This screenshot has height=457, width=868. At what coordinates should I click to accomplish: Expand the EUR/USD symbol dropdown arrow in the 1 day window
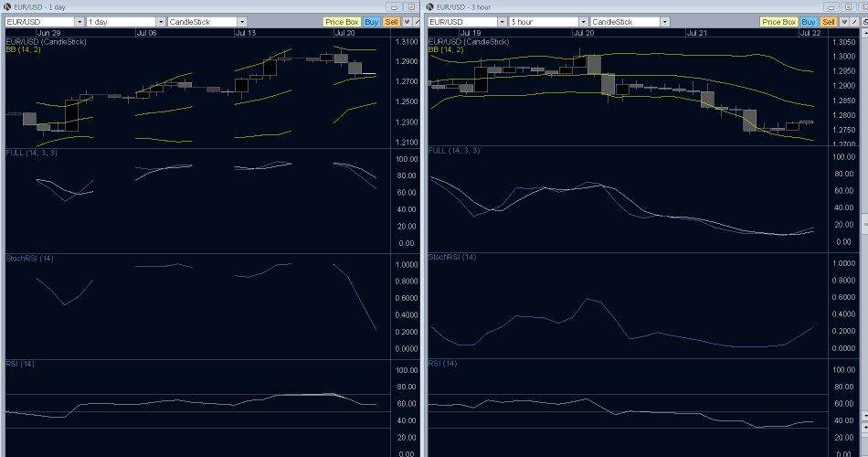tap(79, 22)
